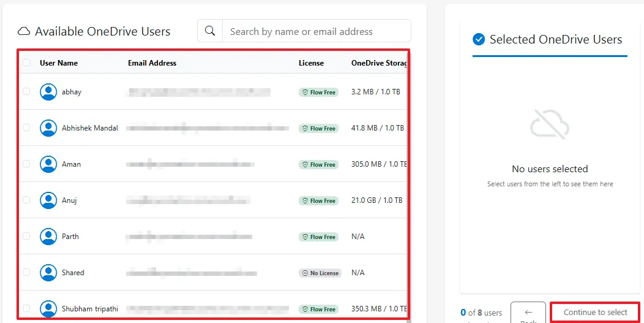Click the No users selected message
644x323 pixels.
[x=550, y=169]
